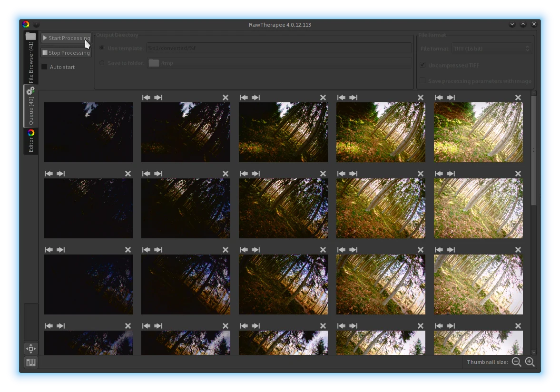Move top row second thumbnail to queue head
The height and width of the screenshot is (392, 560).
[146, 98]
